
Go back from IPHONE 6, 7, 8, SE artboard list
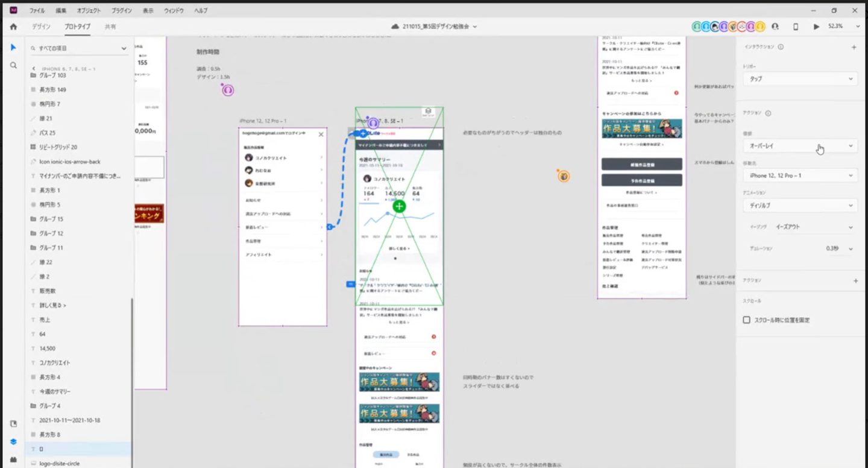(x=34, y=69)
